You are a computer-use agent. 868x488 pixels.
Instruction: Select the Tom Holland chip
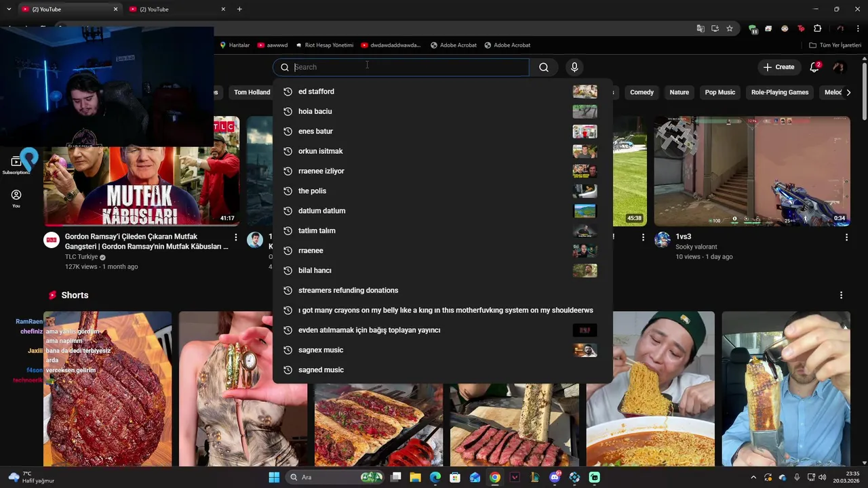252,92
